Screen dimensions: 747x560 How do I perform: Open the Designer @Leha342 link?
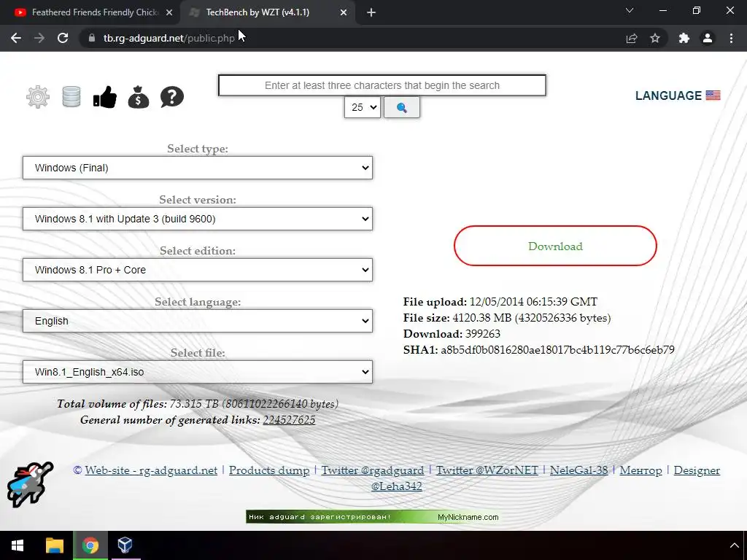coord(697,470)
